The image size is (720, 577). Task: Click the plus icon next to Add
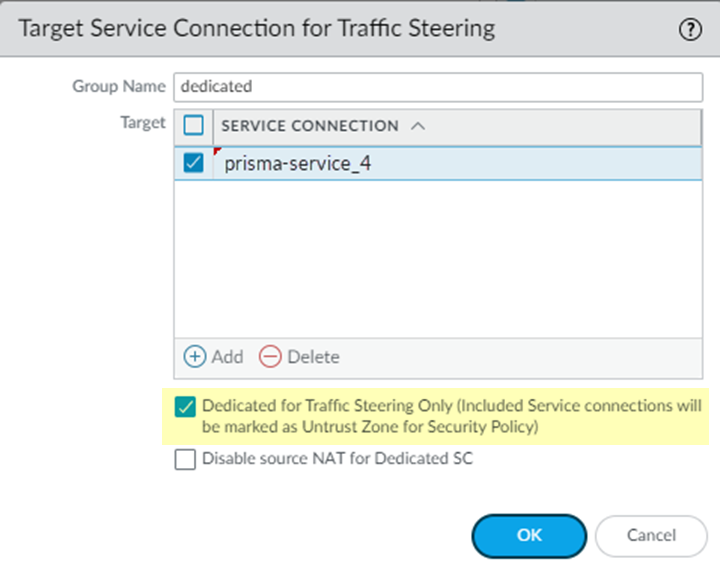tap(195, 356)
